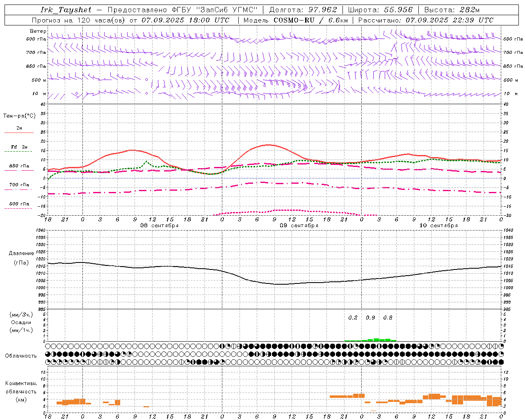This screenshot has width=525, height=420.
Task: Click the "Ветер" wind panel label
Action: click(38, 32)
